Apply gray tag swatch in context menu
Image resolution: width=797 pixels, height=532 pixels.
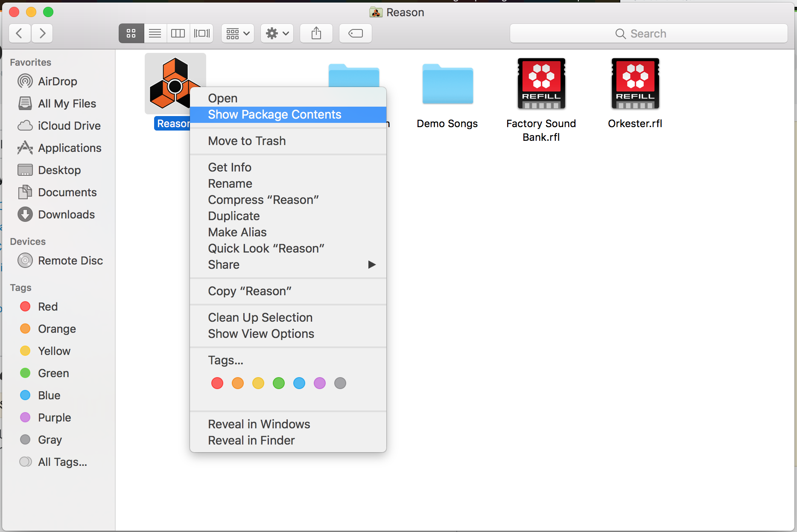[340, 383]
